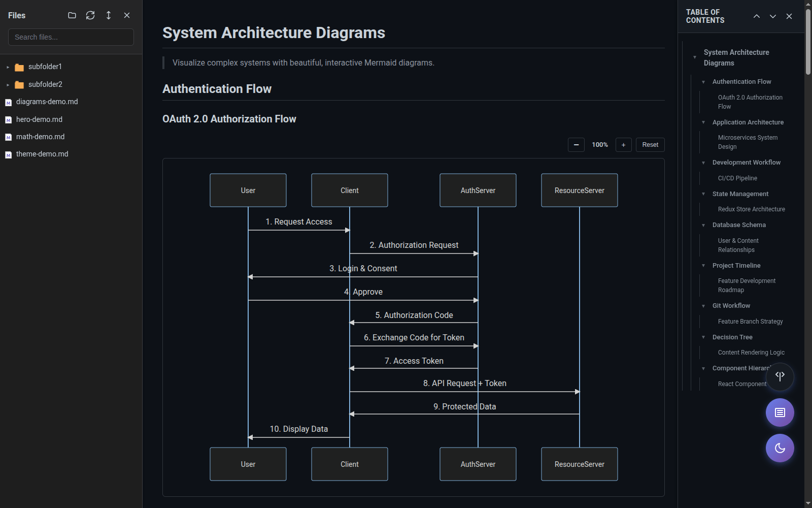Viewport: 812px width, 508px height.
Task: Collapse the Authentication Flow section in TOC
Action: 703,81
